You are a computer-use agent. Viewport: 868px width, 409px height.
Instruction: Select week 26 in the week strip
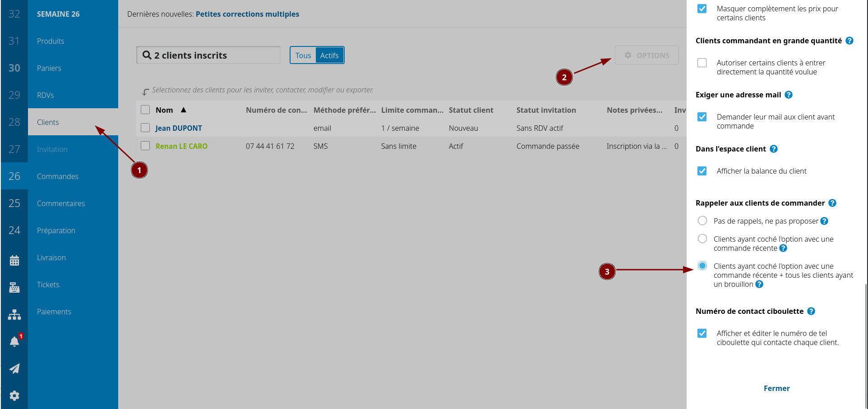[x=14, y=176]
